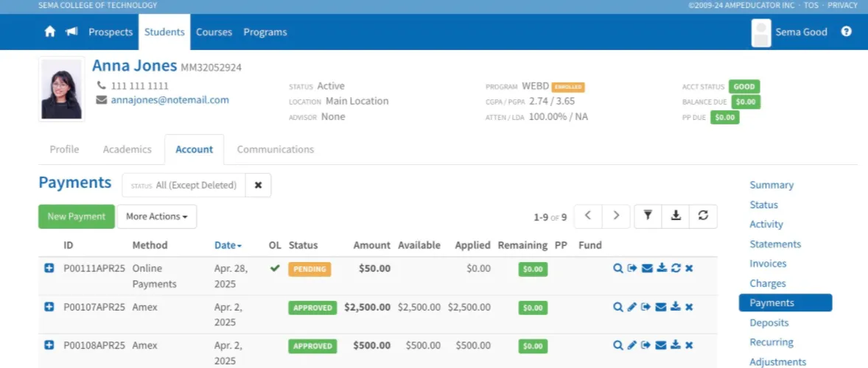Open the PRIVACY link
Viewport: 868px width, 368px height.
tap(842, 6)
